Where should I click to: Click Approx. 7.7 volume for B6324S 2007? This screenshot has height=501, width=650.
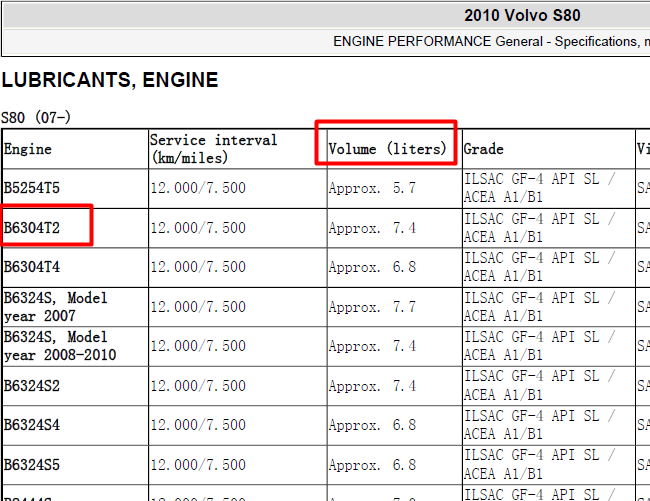(372, 307)
